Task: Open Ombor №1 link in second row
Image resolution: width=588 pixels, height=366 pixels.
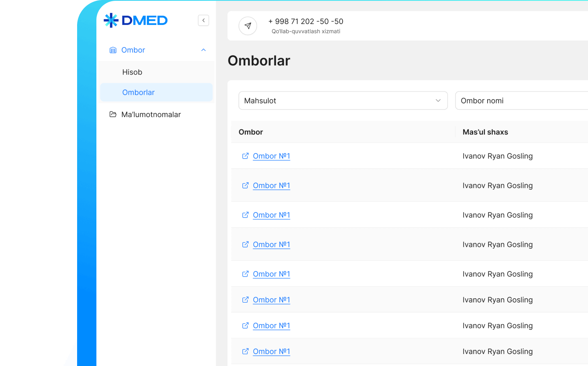Action: pos(272,185)
